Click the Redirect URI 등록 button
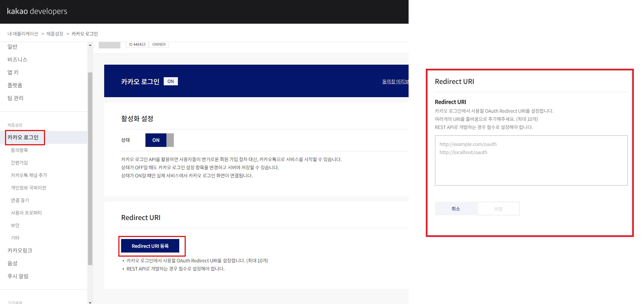 click(150, 246)
